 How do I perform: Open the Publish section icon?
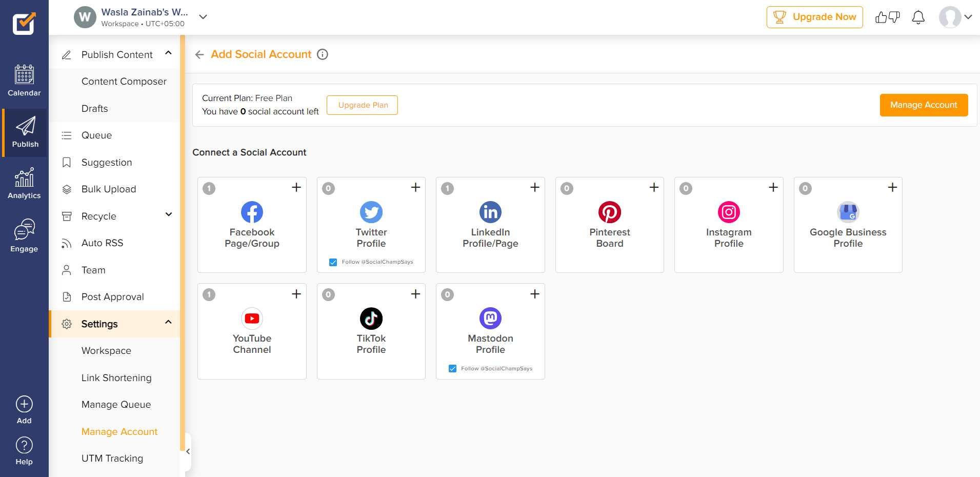point(25,126)
